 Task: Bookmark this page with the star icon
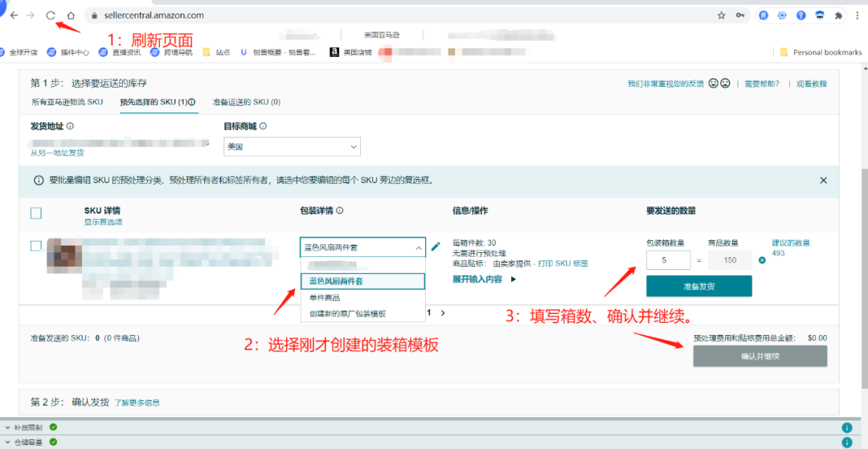click(721, 15)
